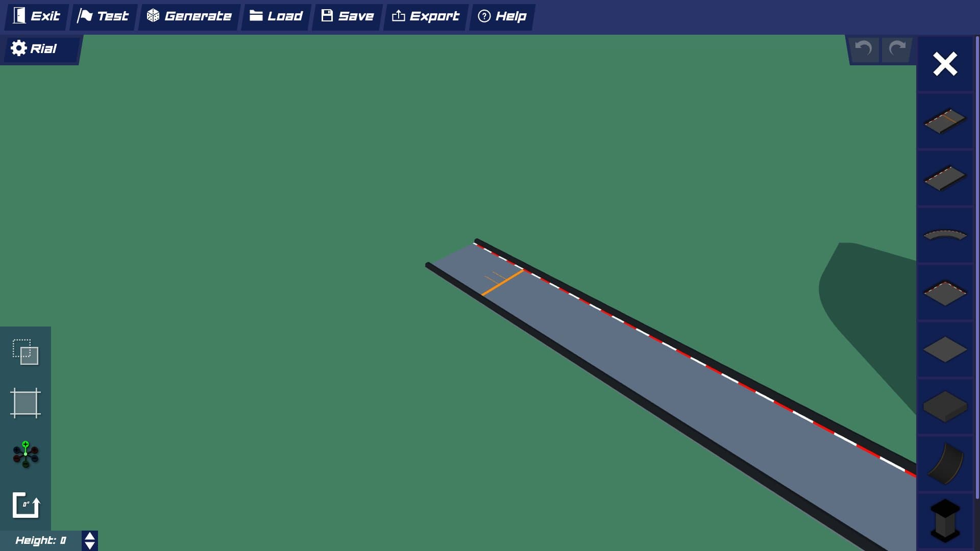Select the curved road track piece
Viewport: 980px width, 551px height.
(945, 235)
